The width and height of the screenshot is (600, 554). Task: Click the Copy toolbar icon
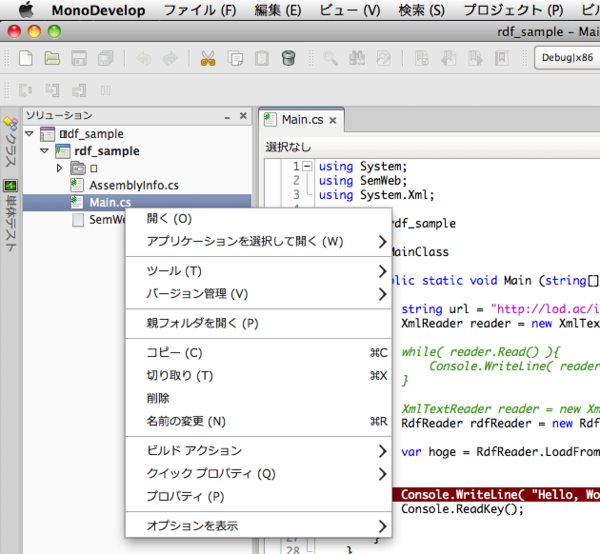click(x=235, y=58)
